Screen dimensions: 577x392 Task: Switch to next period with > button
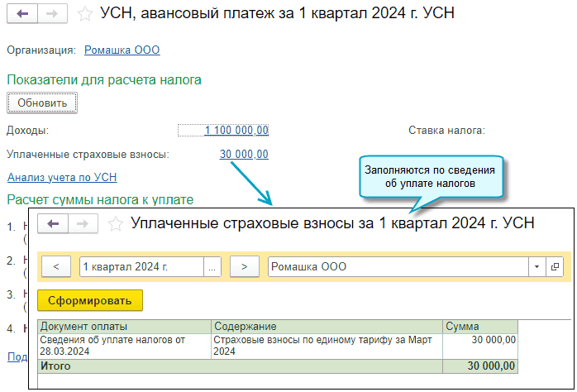[245, 266]
